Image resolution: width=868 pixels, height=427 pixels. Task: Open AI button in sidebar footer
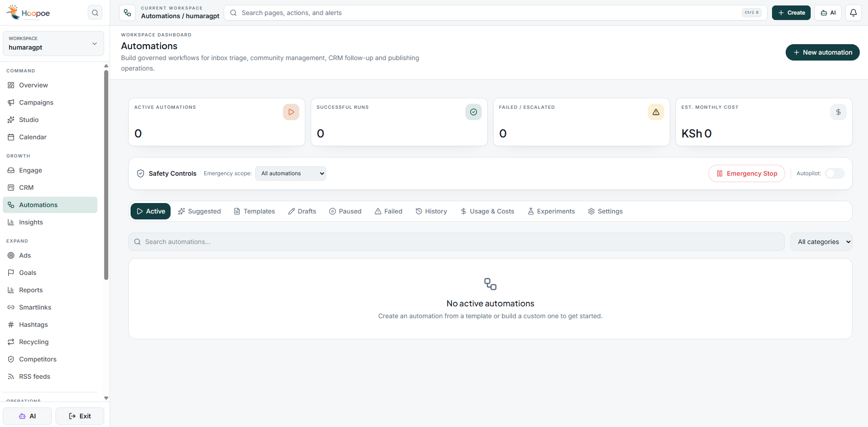click(27, 416)
